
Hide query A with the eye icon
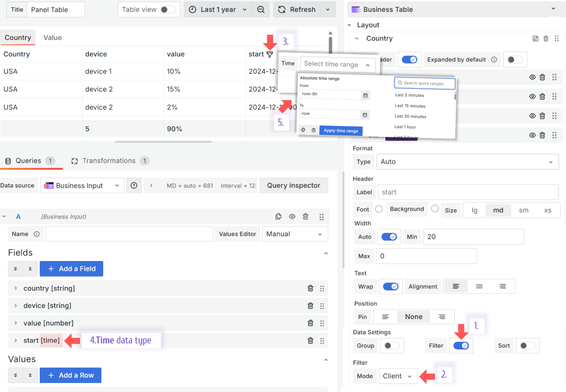coord(292,216)
